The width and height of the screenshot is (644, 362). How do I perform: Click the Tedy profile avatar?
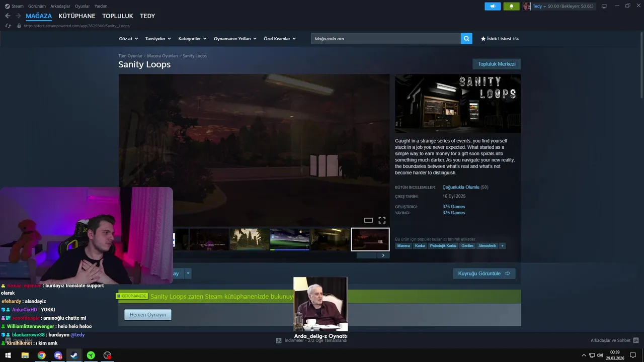[527, 6]
